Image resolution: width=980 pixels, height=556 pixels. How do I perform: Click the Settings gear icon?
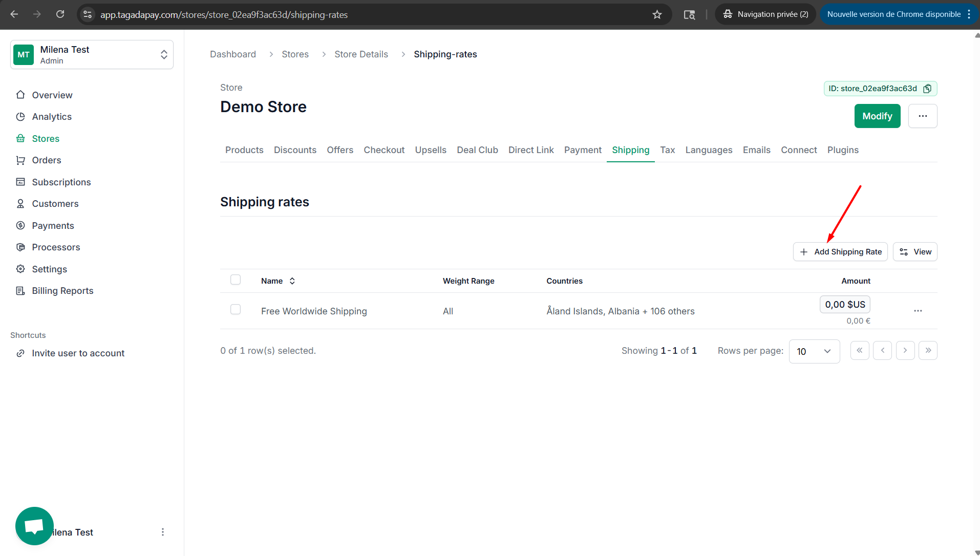(x=20, y=269)
